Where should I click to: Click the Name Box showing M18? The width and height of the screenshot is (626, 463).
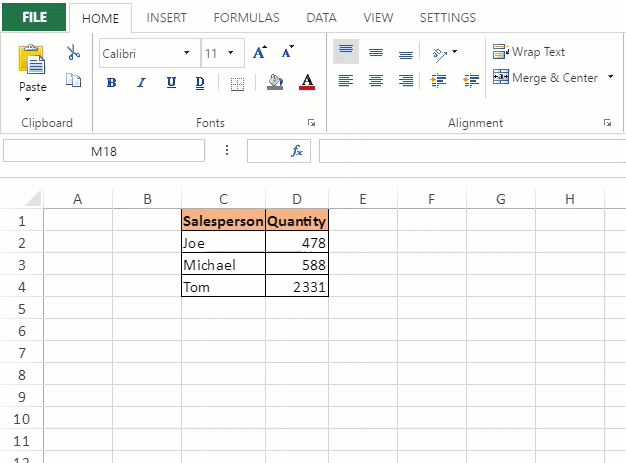104,151
